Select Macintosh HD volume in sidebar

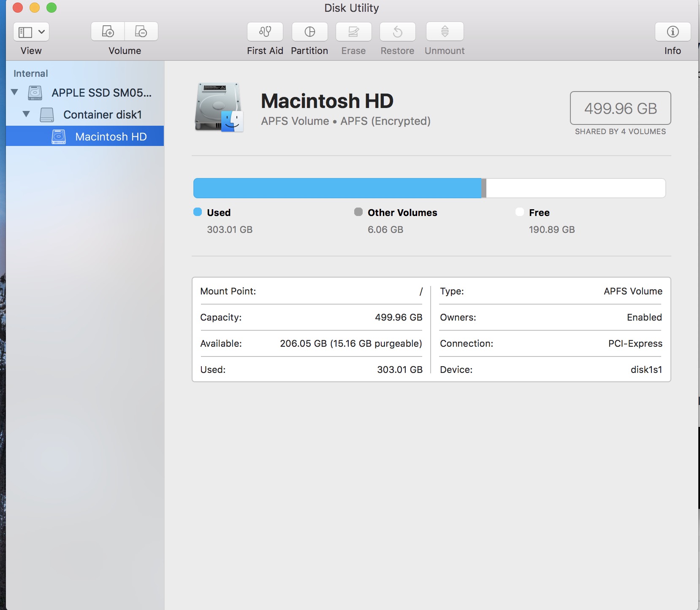click(x=85, y=136)
